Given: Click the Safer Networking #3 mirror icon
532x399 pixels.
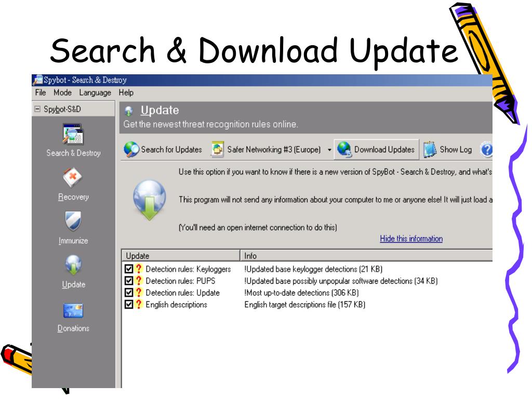Looking at the screenshot, I should 217,150.
